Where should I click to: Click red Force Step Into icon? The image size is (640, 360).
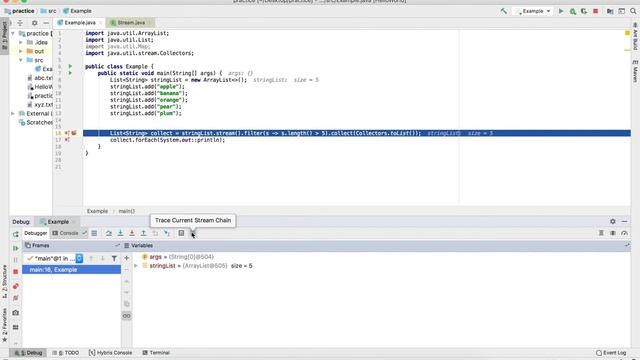(x=132, y=233)
